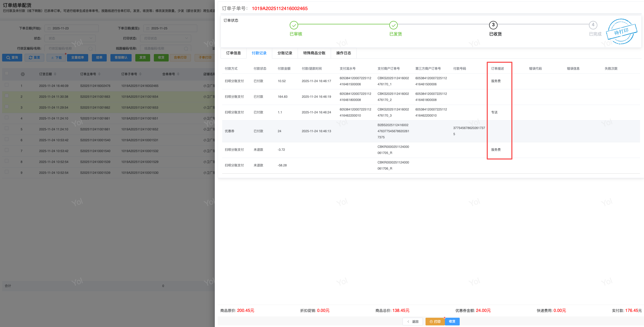Screen dimensions: 644x327
Task: Click the blue 收货 button at the bottom
Action: [x=452, y=321]
